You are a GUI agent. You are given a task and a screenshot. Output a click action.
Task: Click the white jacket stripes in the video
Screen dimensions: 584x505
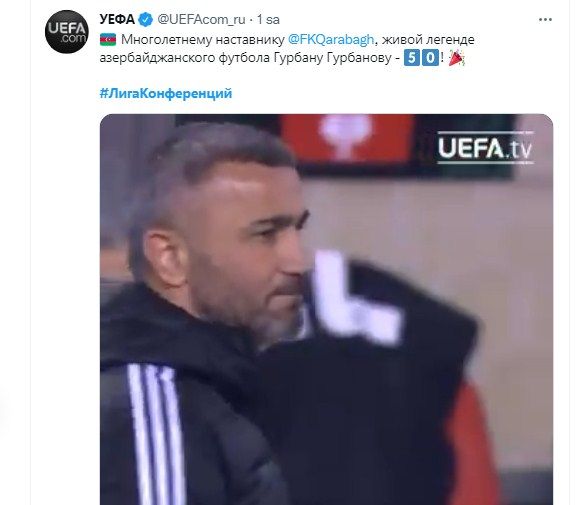tap(156, 434)
